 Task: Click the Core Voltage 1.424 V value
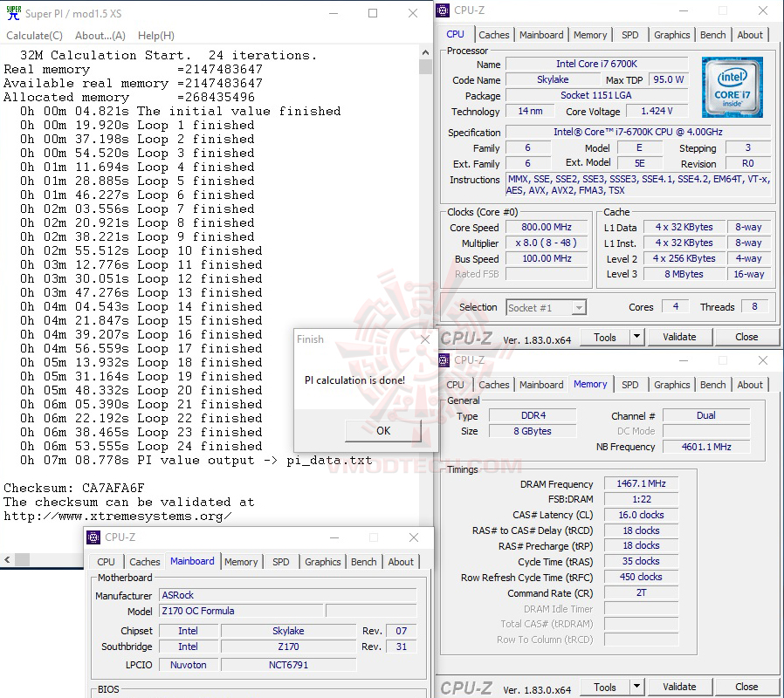657,111
